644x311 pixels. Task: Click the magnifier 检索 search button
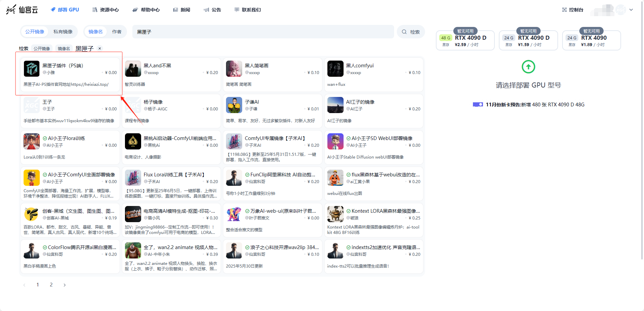[411, 32]
